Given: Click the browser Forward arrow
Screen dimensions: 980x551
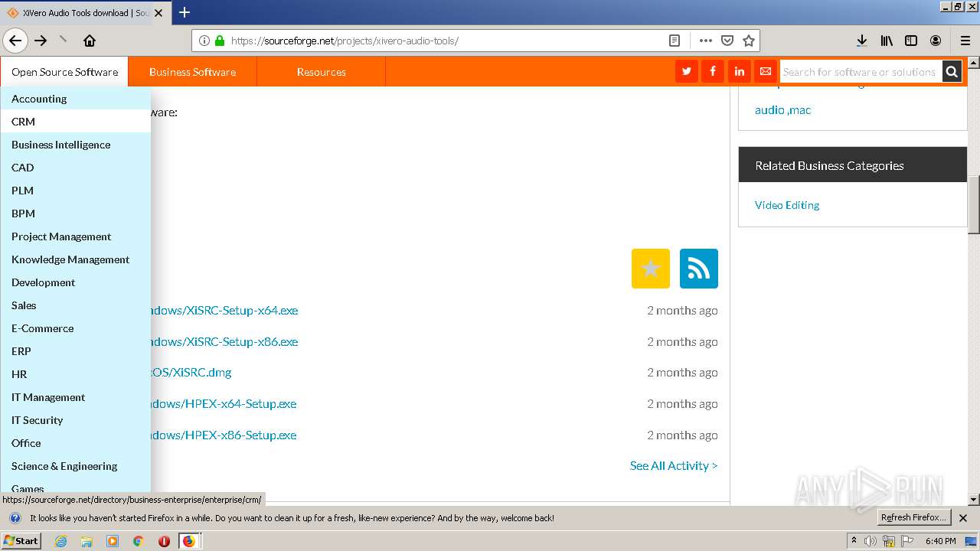Looking at the screenshot, I should 41,41.
